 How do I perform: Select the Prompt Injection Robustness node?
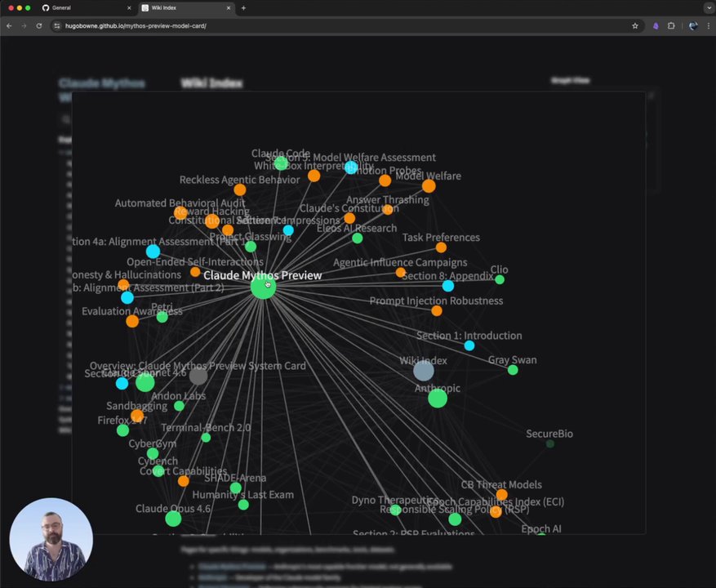437,310
